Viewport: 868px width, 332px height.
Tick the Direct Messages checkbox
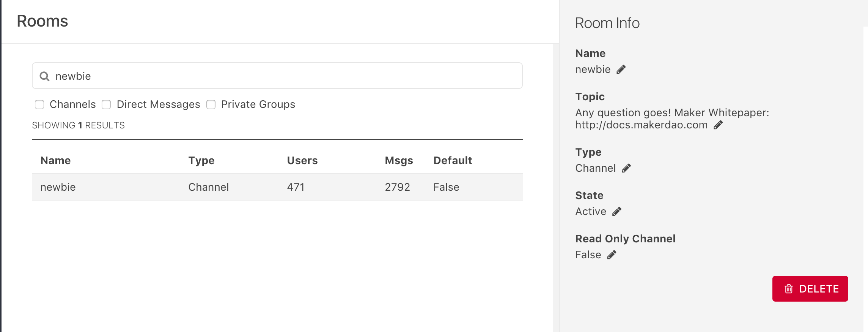[x=107, y=104]
